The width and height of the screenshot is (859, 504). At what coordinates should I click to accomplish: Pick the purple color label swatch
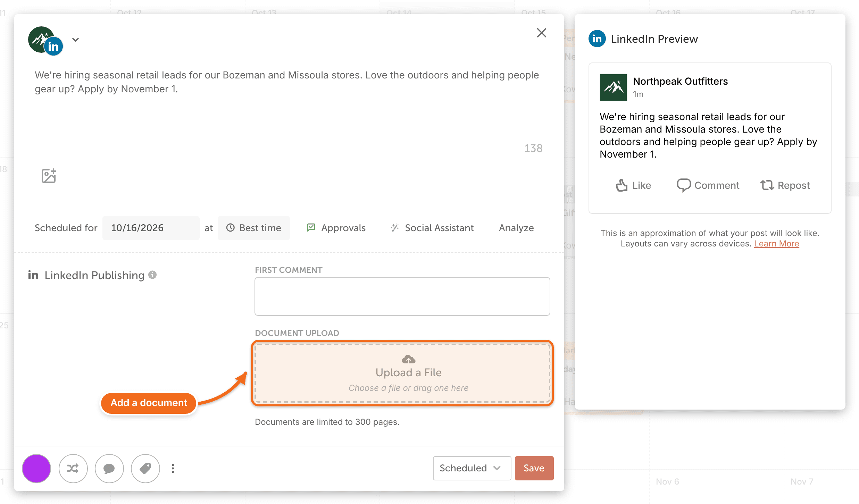(36, 468)
